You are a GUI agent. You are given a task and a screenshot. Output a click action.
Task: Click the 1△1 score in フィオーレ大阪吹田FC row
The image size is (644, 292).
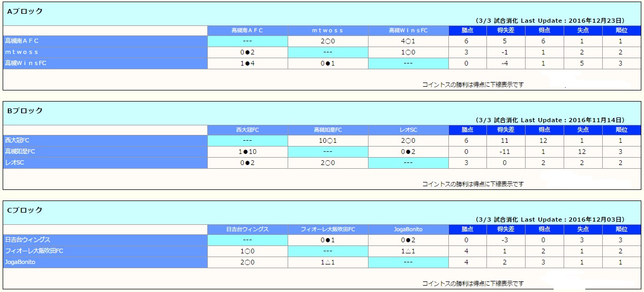click(408, 251)
